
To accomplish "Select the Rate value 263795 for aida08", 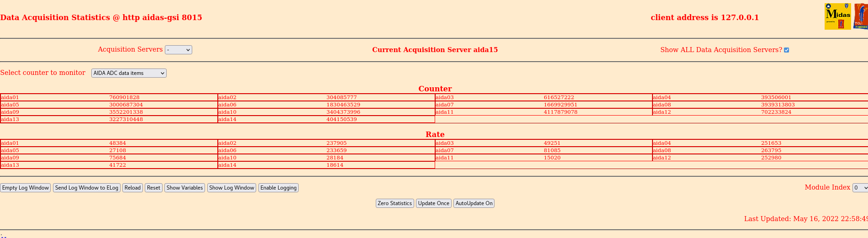I will pos(771,150).
